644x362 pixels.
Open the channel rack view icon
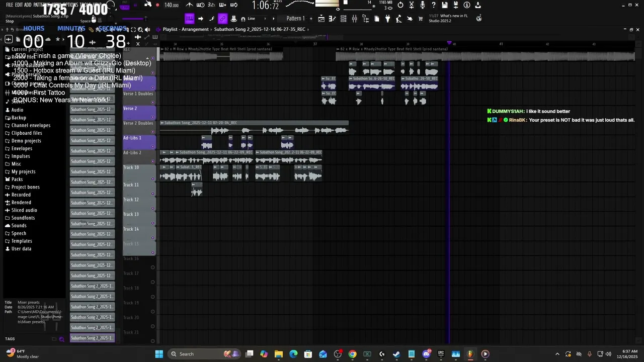[343, 19]
